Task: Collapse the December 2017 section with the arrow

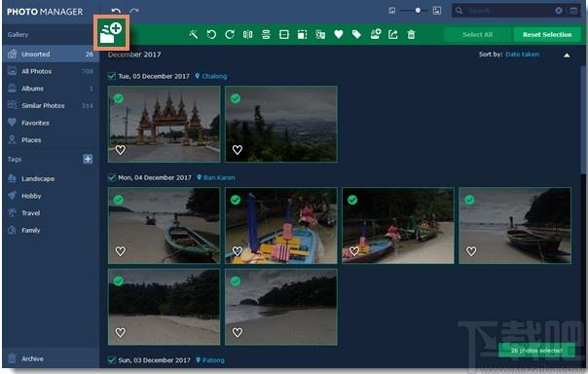Action: (567, 56)
